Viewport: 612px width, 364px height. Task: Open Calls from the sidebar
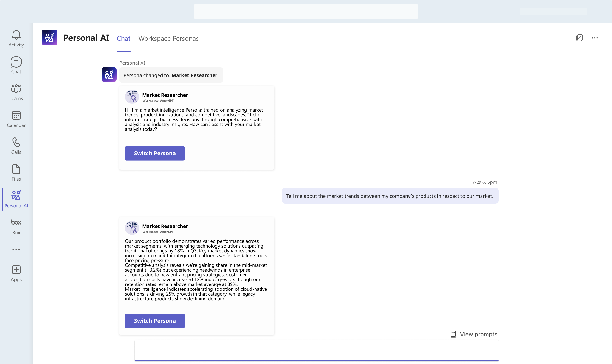16,146
